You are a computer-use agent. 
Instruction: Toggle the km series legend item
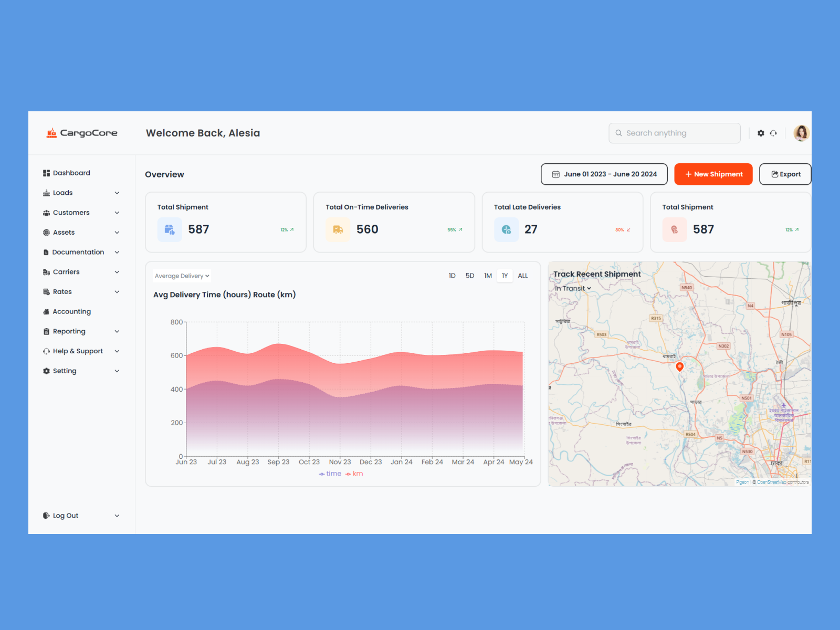354,474
